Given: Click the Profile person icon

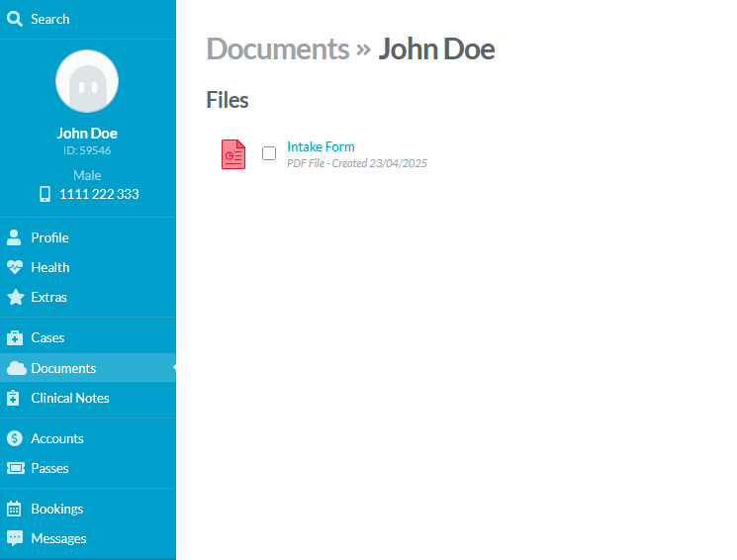Looking at the screenshot, I should (14, 237).
